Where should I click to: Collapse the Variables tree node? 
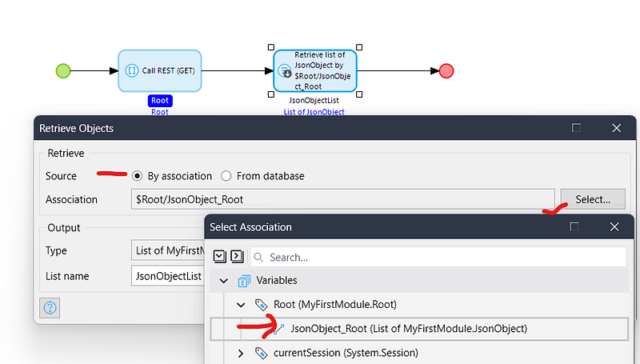[223, 281]
